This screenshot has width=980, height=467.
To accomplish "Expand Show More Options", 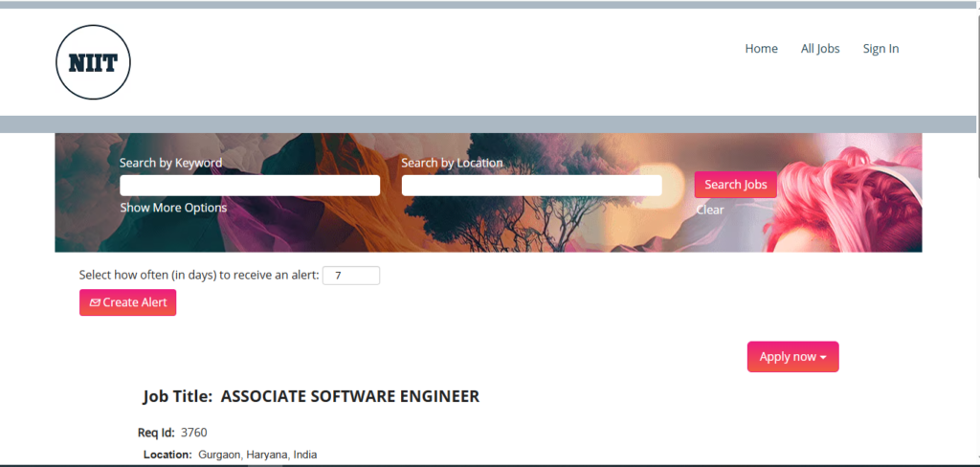I will (173, 208).
